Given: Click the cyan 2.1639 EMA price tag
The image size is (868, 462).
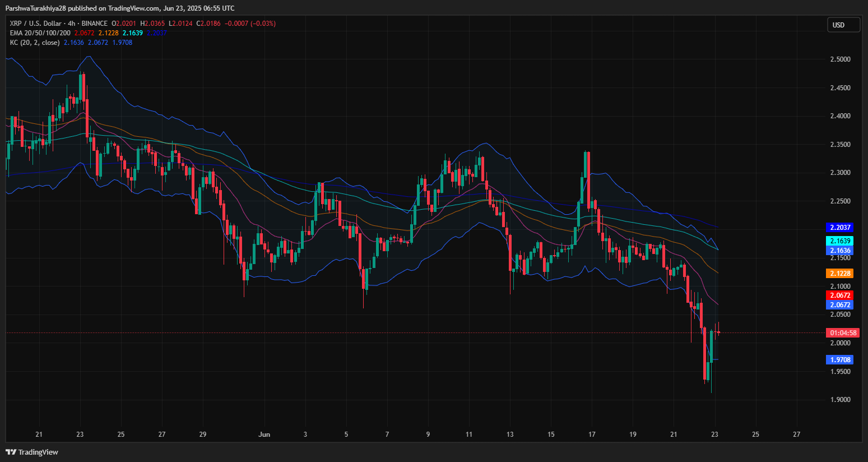Looking at the screenshot, I should (839, 241).
